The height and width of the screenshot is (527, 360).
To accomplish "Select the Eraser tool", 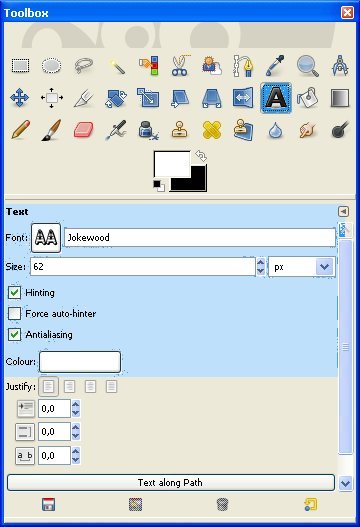I will [x=83, y=130].
